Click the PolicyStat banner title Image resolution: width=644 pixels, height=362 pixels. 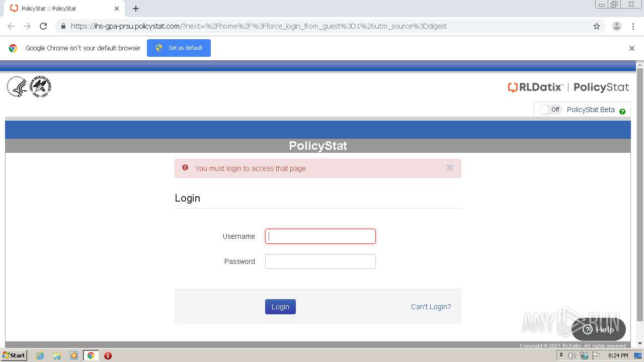pyautogui.click(x=318, y=146)
